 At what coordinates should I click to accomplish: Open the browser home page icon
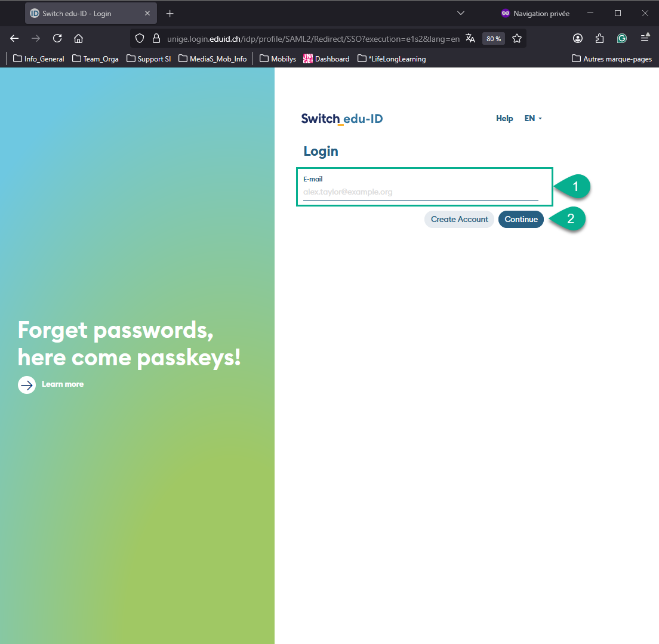[78, 39]
